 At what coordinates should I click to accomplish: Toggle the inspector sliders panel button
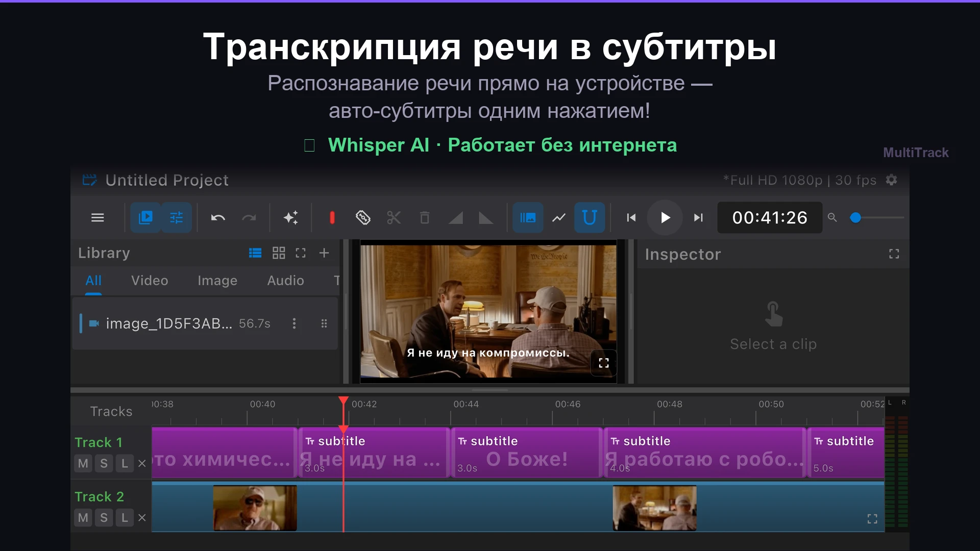(176, 218)
